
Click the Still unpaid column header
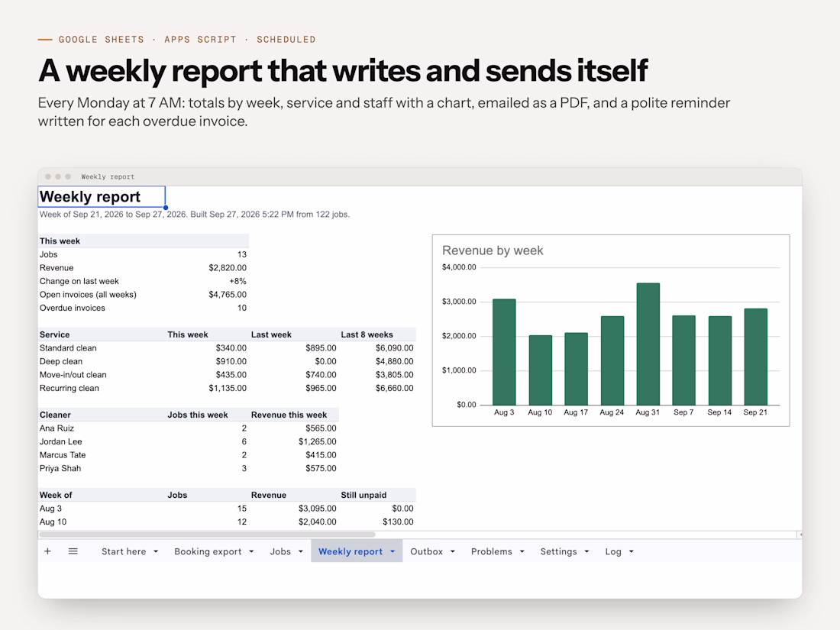(x=363, y=495)
